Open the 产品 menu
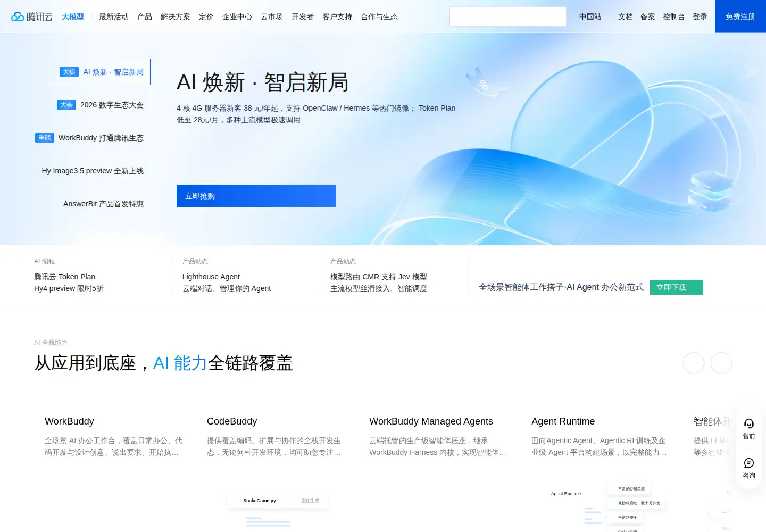The image size is (766, 532). [x=145, y=16]
